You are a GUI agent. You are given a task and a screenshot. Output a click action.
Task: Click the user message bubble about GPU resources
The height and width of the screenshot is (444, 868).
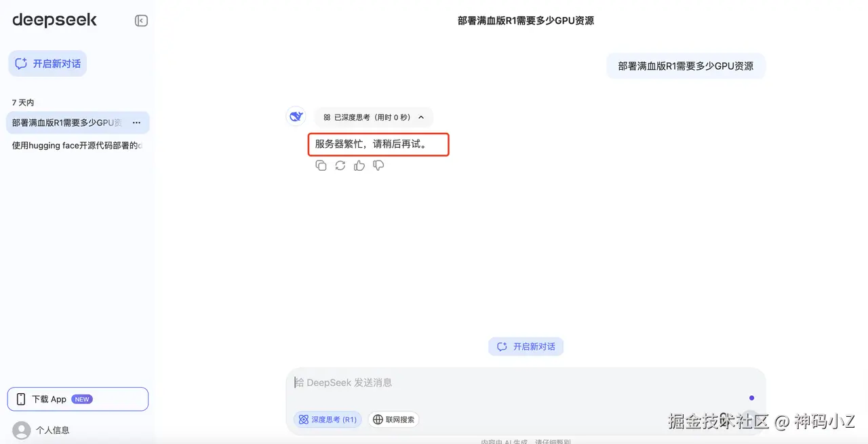686,66
